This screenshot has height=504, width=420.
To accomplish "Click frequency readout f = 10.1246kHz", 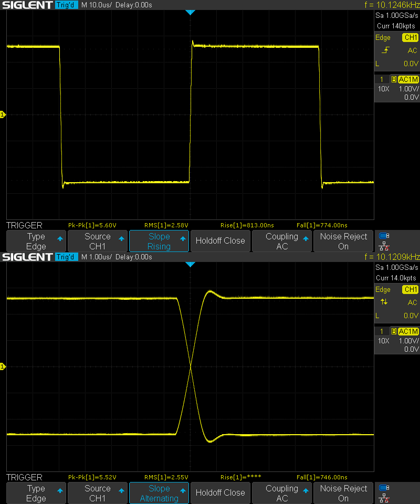I will click(x=392, y=5).
